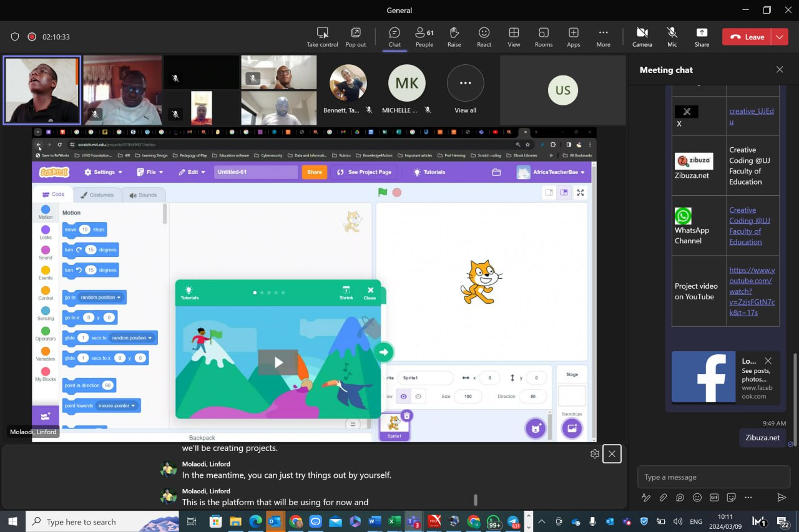Click the Pop out icon
The image size is (799, 532).
click(355, 37)
